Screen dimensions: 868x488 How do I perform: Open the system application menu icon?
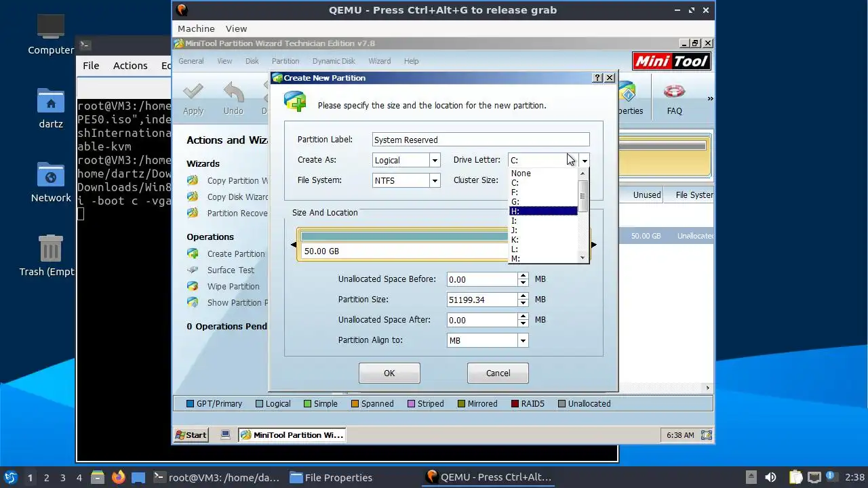pos(10,477)
